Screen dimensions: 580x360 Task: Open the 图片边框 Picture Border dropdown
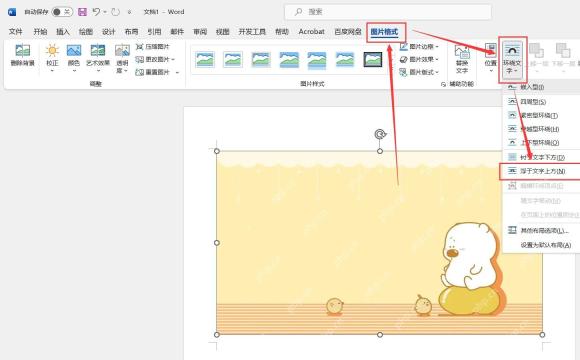click(419, 47)
